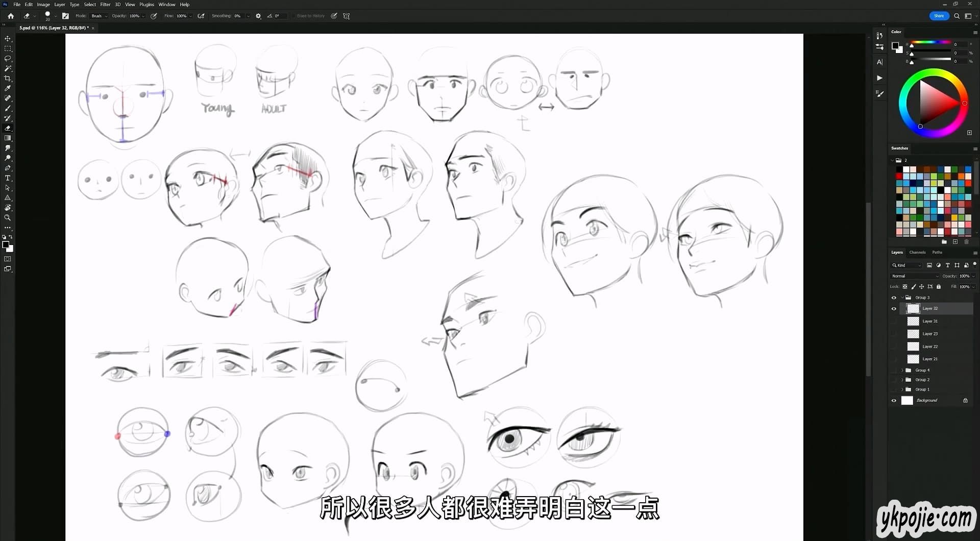Image resolution: width=980 pixels, height=541 pixels.
Task: Activate the Horizontal Type tool
Action: click(x=8, y=178)
